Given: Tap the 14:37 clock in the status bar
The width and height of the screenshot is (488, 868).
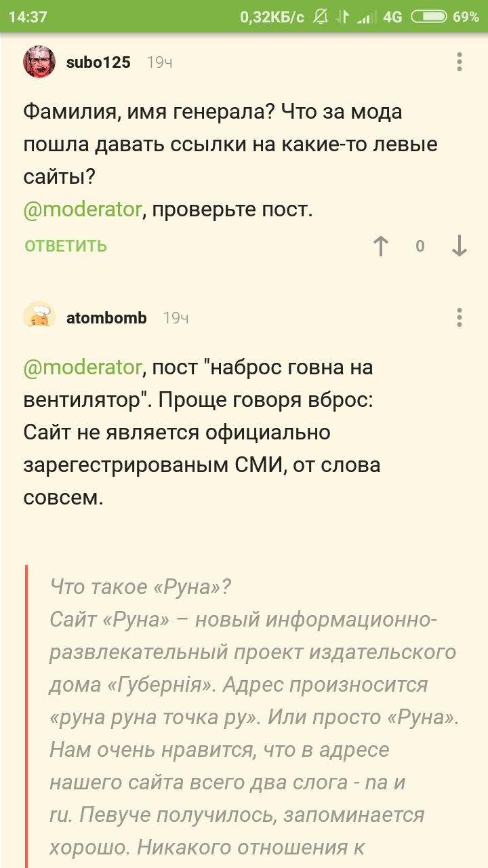Looking at the screenshot, I should 28,17.
